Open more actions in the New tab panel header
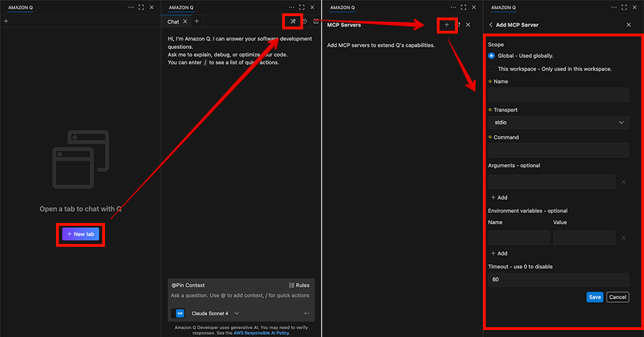The image size is (644, 337). point(131,7)
